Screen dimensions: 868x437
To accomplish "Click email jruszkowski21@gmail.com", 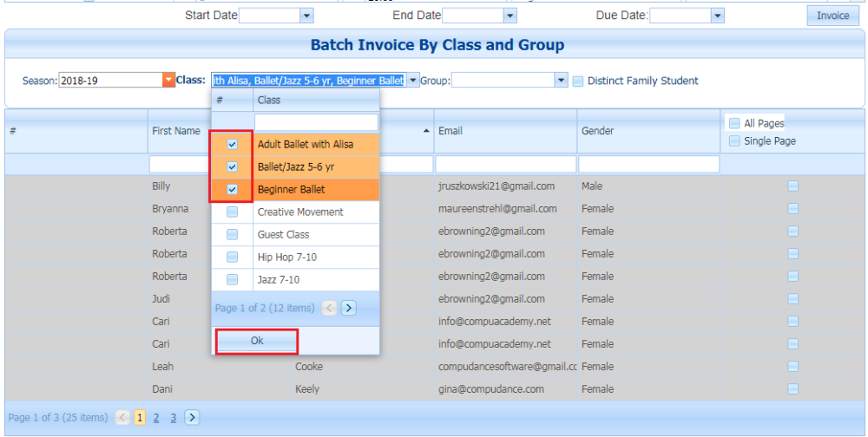I will pyautogui.click(x=496, y=186).
